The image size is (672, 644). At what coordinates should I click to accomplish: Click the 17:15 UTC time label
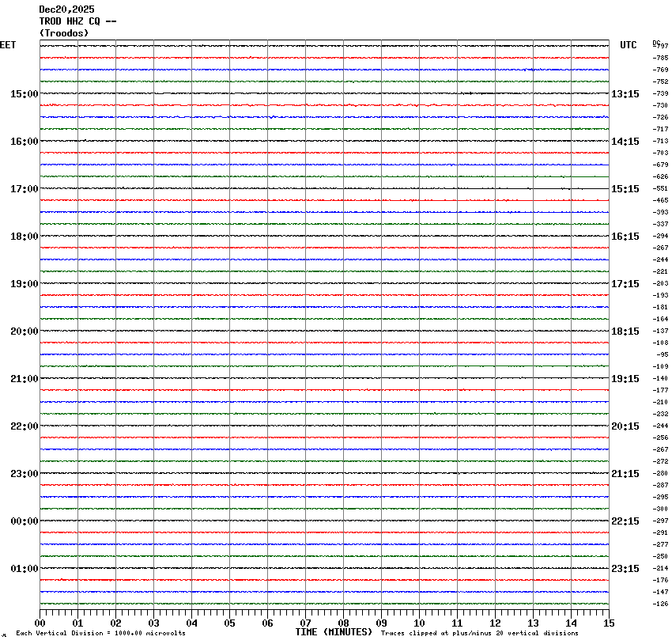(x=625, y=284)
